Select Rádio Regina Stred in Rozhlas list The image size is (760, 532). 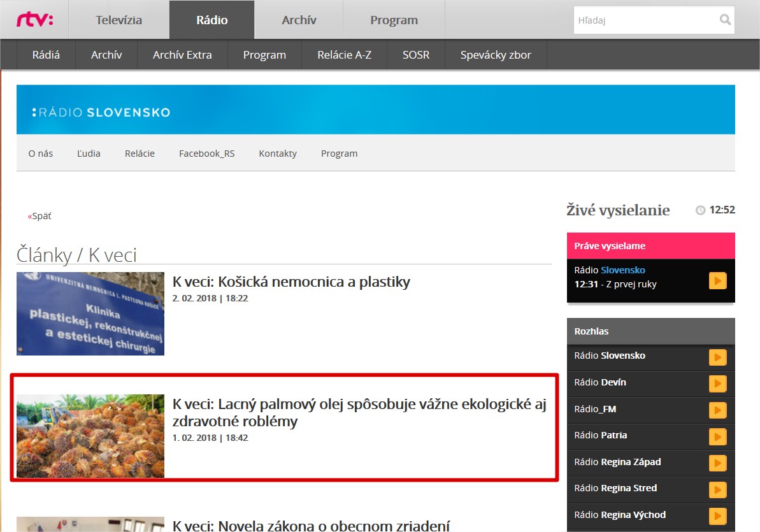pyautogui.click(x=615, y=488)
